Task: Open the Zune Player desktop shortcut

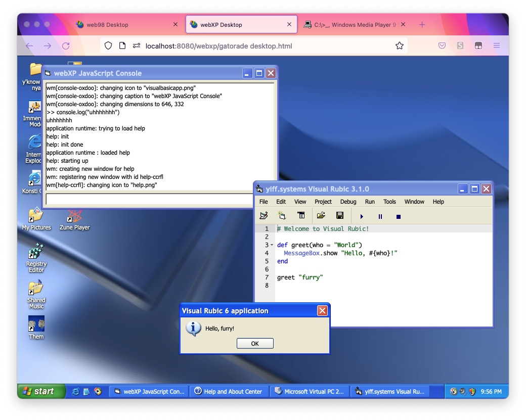Action: pyautogui.click(x=75, y=218)
